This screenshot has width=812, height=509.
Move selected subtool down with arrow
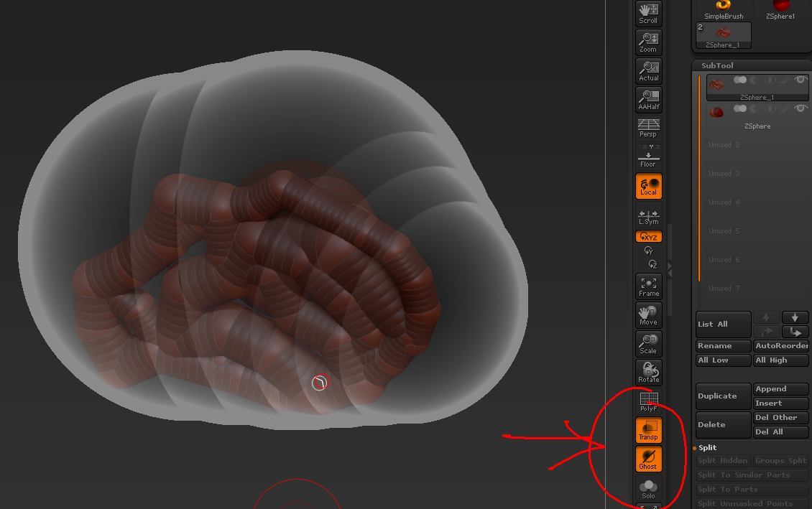coord(795,317)
